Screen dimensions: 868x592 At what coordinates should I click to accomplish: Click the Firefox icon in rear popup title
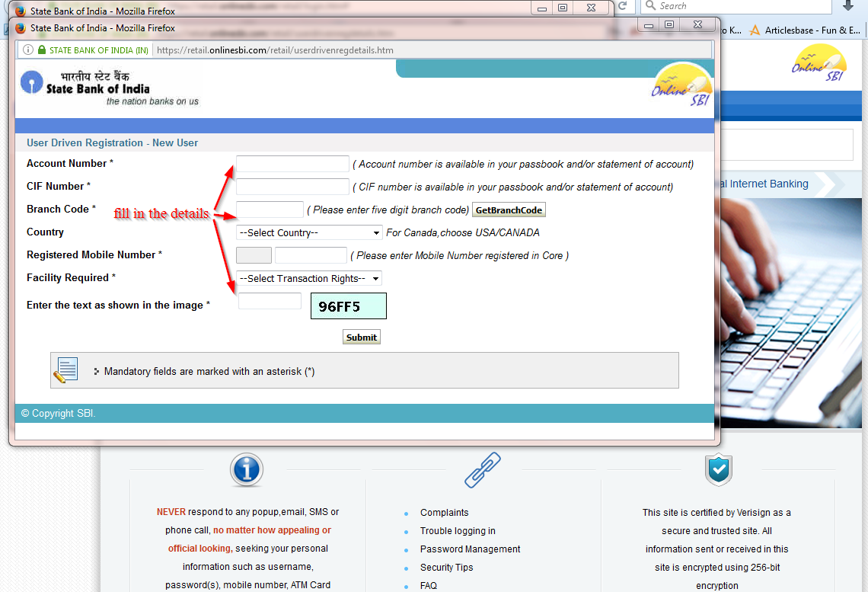21,11
